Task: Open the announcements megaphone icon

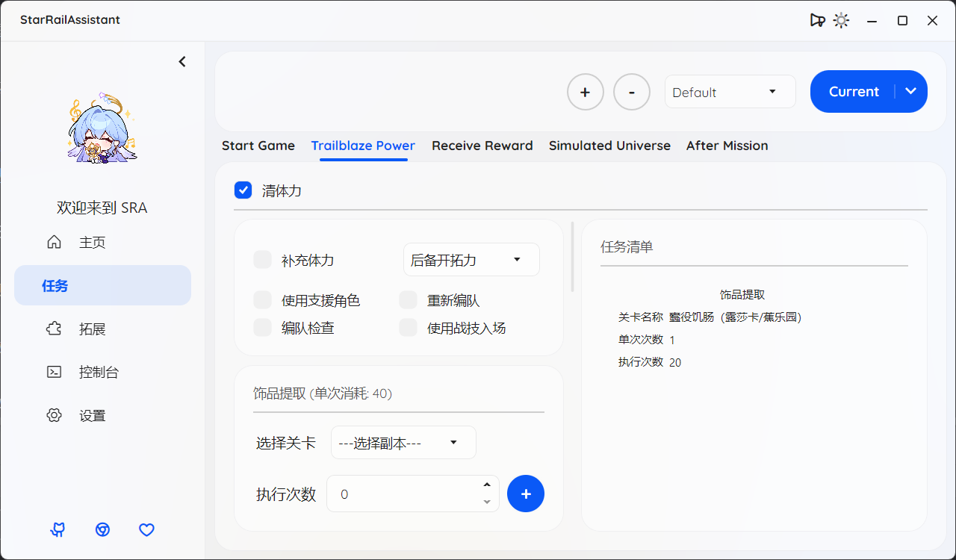Action: click(817, 20)
